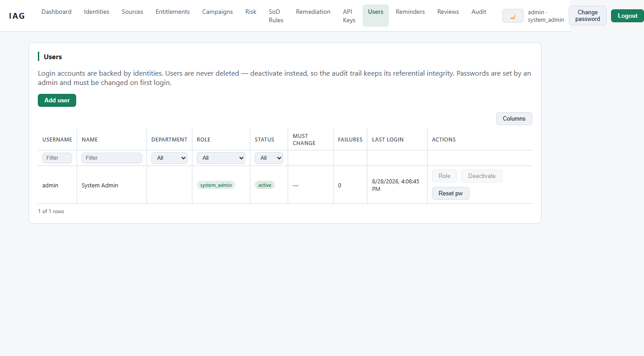Click the Users panel heading
The height and width of the screenshot is (356, 644).
tap(53, 57)
